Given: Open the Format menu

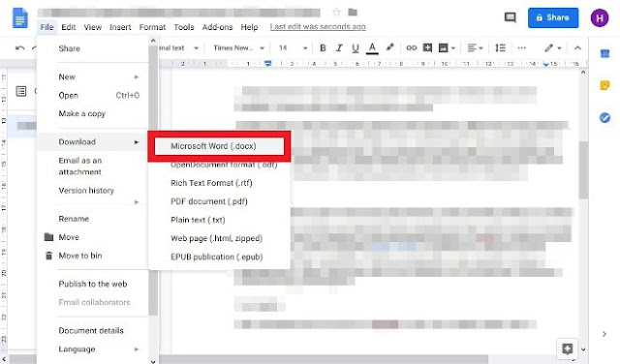Looking at the screenshot, I should tap(152, 27).
